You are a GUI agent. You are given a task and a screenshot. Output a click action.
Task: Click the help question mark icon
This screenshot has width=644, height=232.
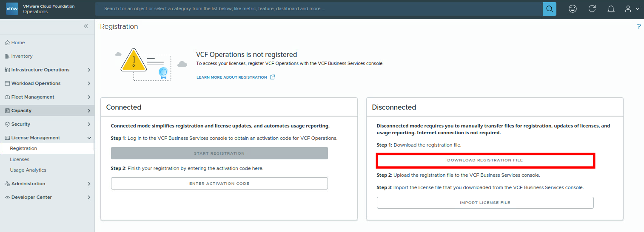coord(638,26)
